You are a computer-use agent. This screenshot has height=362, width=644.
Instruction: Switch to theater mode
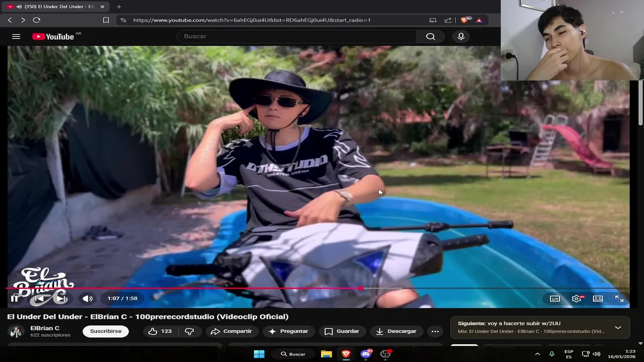tap(598, 299)
